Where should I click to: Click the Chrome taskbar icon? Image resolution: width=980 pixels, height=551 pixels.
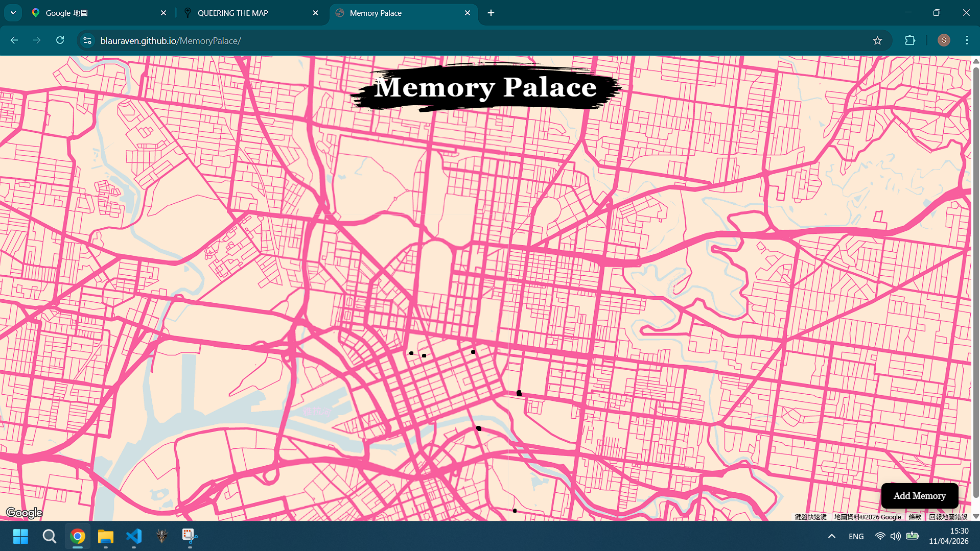coord(78,536)
